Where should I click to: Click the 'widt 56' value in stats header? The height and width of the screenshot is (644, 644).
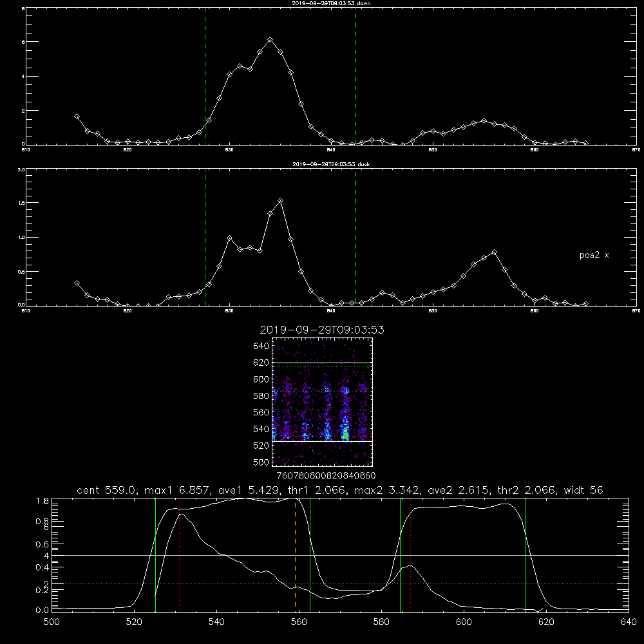pos(583,490)
